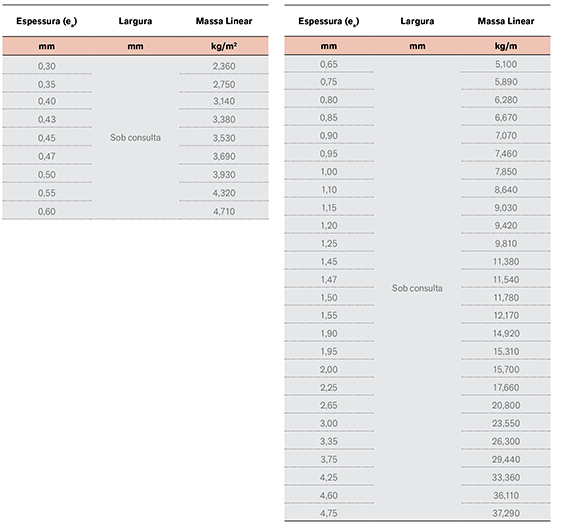
Task: Select the kg/m² unit header
Action: pyautogui.click(x=224, y=46)
